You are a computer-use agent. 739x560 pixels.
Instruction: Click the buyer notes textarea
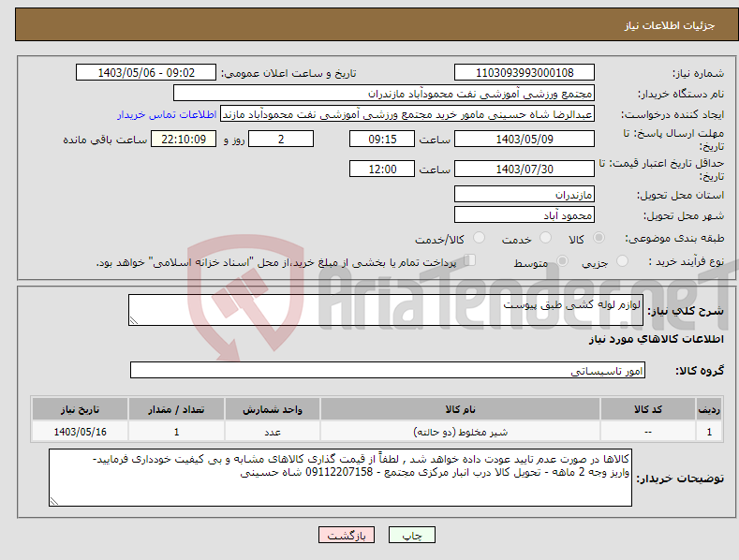pos(340,478)
